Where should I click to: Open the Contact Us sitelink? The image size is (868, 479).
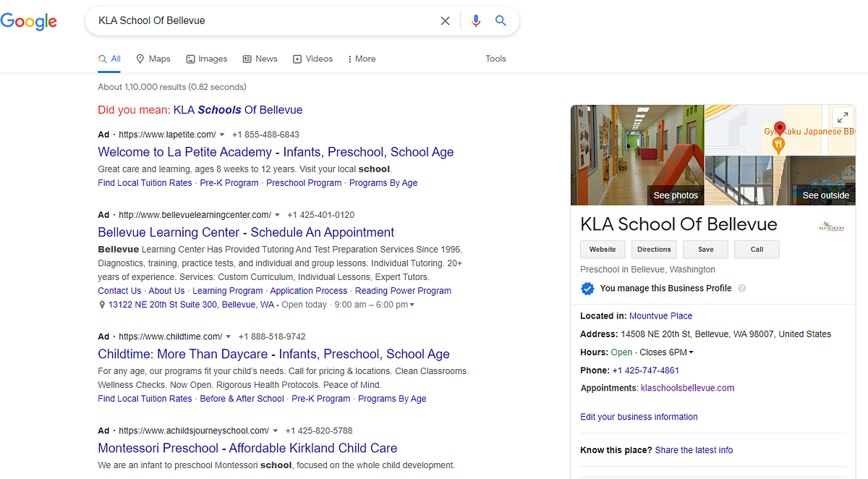coord(119,291)
